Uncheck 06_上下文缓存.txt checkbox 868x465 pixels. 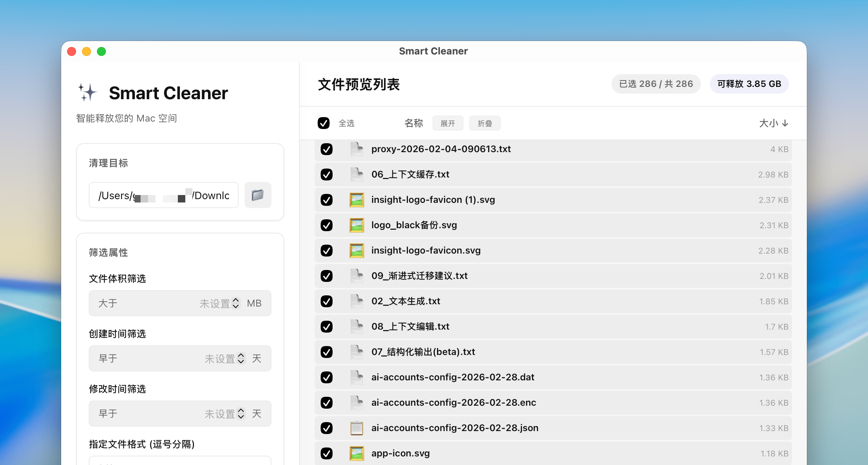click(327, 175)
